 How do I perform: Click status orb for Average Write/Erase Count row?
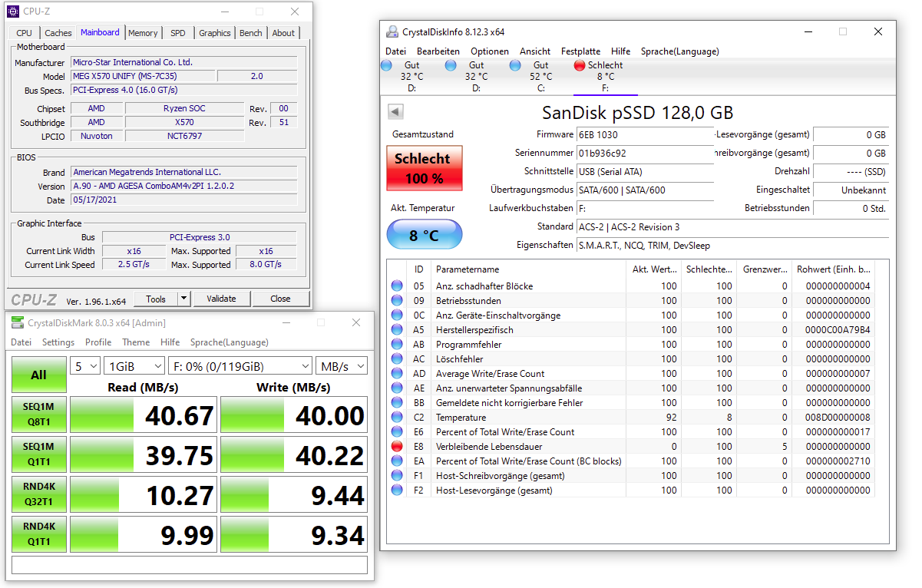pos(397,373)
